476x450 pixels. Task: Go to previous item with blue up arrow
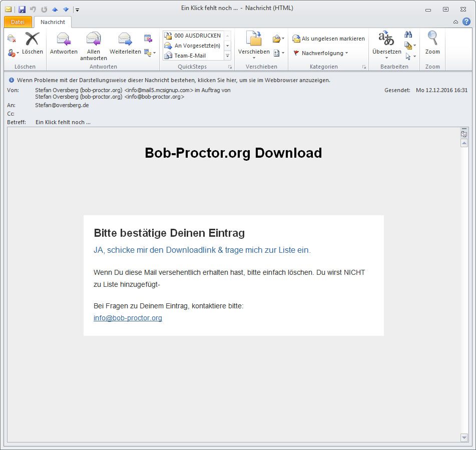tap(55, 9)
